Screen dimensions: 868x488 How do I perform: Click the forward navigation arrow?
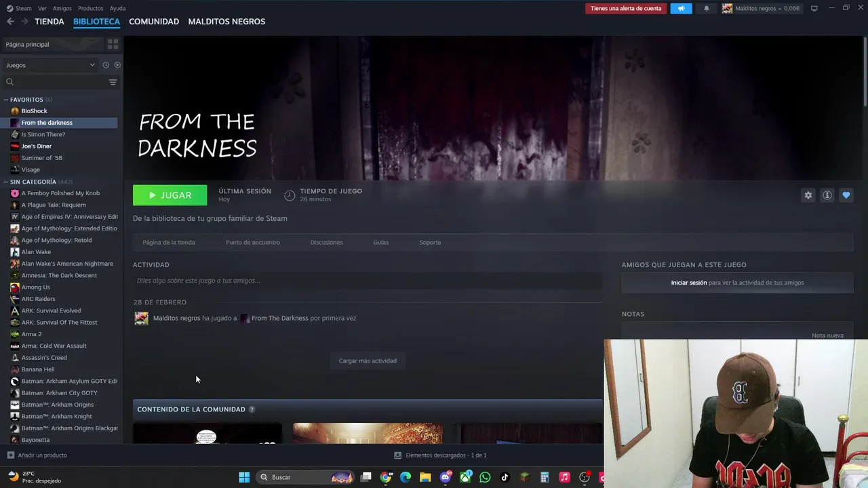pos(24,22)
